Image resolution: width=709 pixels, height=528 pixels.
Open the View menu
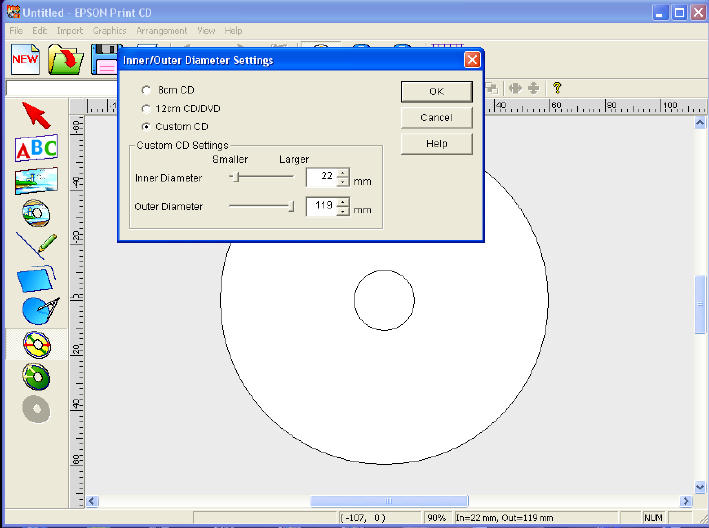pos(206,31)
